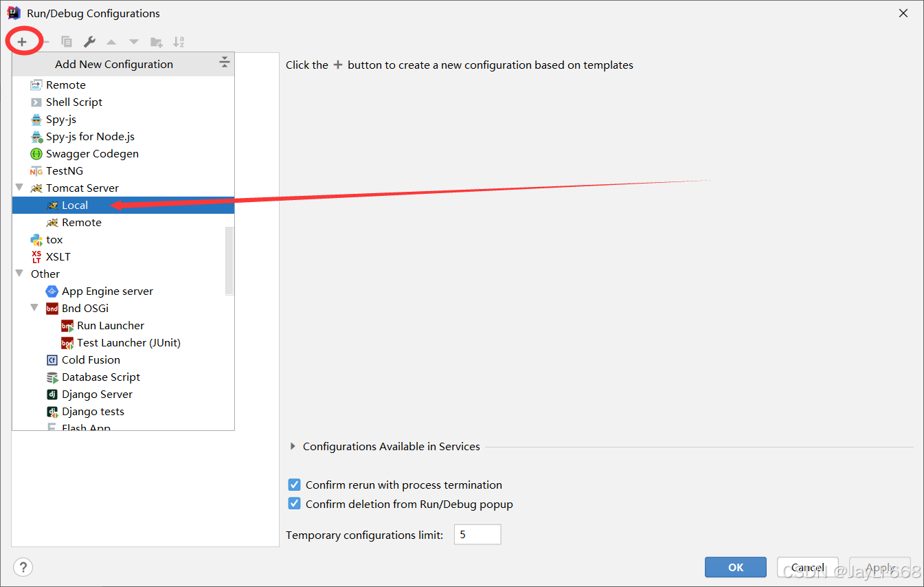The image size is (924, 587).
Task: Click the minus Remove Configuration icon
Action: point(45,42)
